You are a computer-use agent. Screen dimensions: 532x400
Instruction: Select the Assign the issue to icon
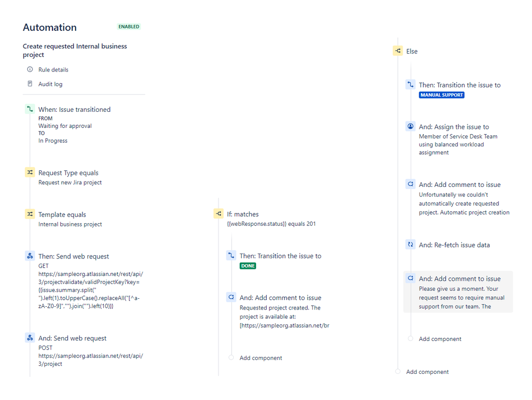410,127
